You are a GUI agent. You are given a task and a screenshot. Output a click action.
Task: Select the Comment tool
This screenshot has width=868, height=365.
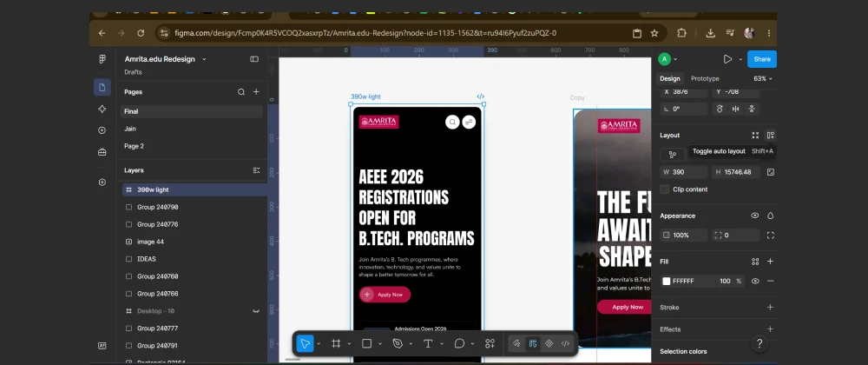coord(459,343)
